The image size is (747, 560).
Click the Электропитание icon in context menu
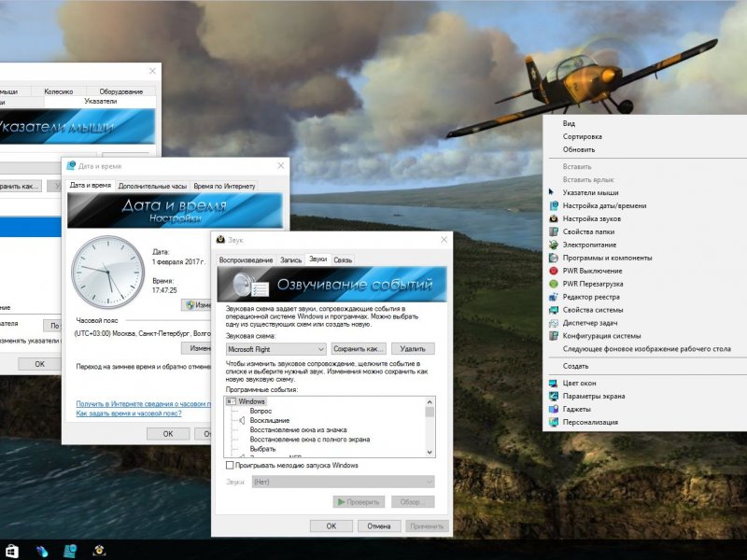pos(554,245)
